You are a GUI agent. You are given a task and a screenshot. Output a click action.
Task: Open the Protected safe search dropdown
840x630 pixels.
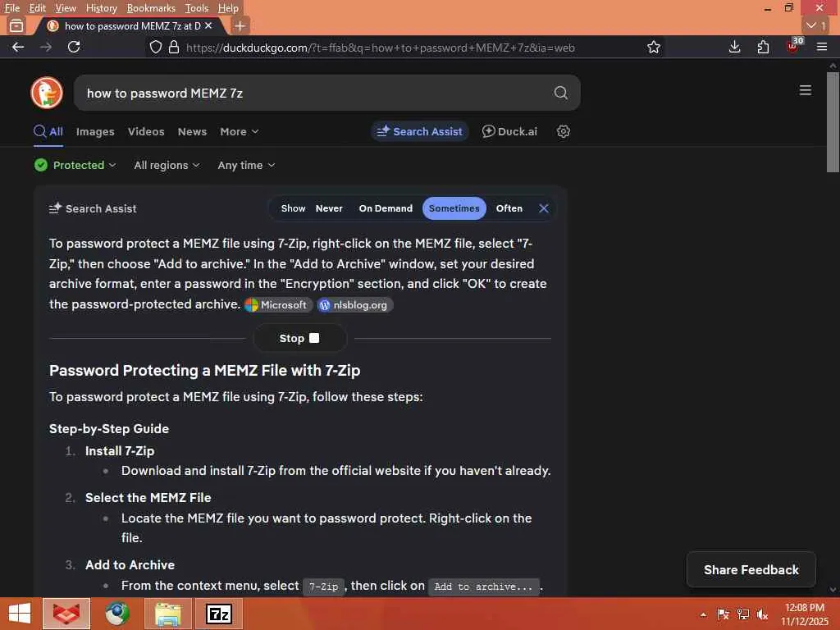75,165
